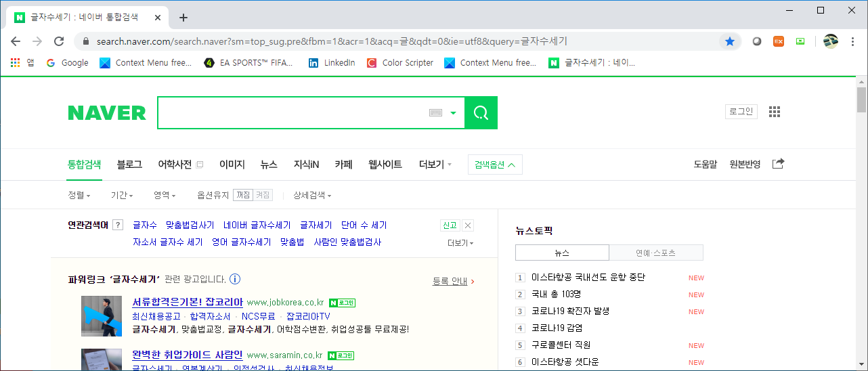Click the 로그인 button
Viewport: 868px width, 371px height.
pos(741,112)
